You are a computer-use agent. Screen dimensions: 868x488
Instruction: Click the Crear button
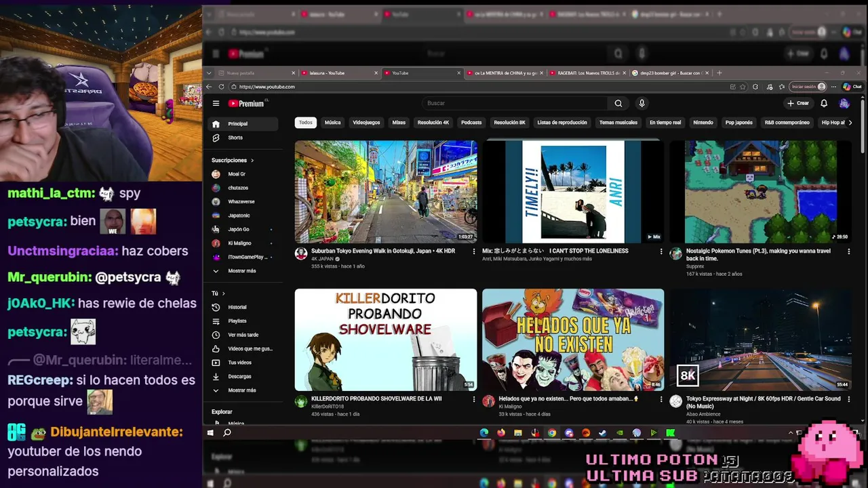798,103
